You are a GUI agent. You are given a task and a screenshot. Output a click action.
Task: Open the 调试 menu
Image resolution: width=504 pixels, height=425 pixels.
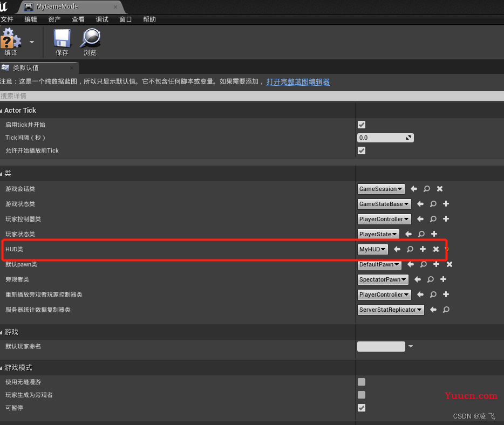102,19
